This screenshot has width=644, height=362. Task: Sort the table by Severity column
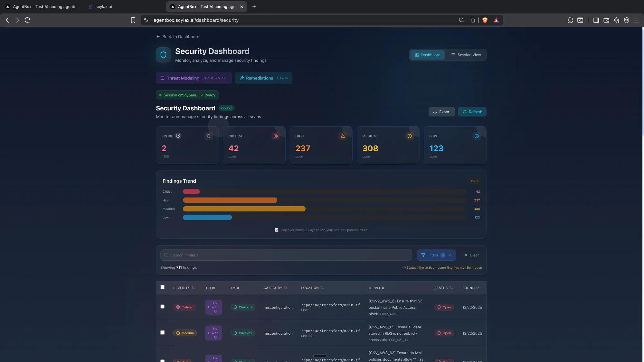click(184, 288)
